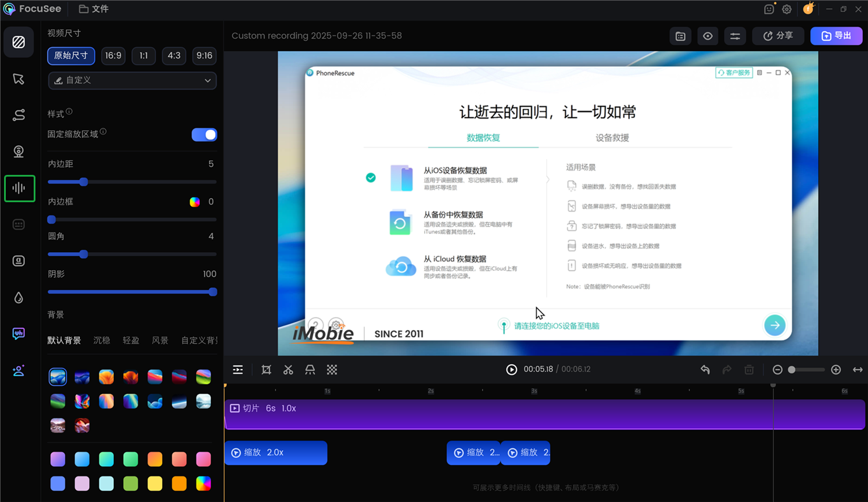The width and height of the screenshot is (868, 502).
Task: Pick the yellow solid color swatch
Action: click(155, 483)
